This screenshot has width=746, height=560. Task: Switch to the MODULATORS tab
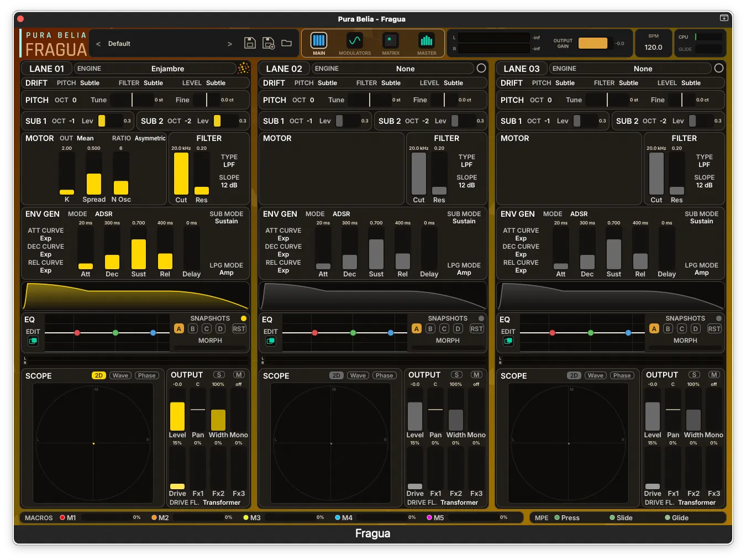(355, 43)
